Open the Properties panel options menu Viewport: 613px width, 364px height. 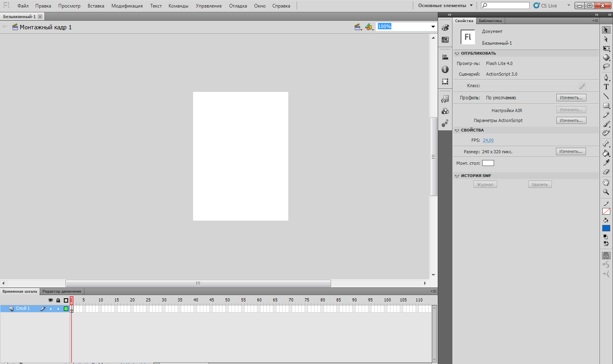[595, 21]
